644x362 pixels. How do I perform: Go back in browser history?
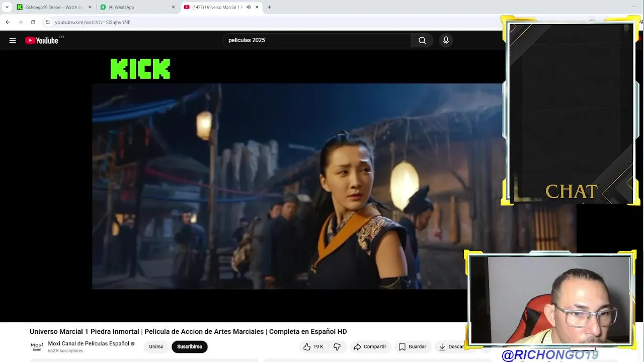[8, 22]
